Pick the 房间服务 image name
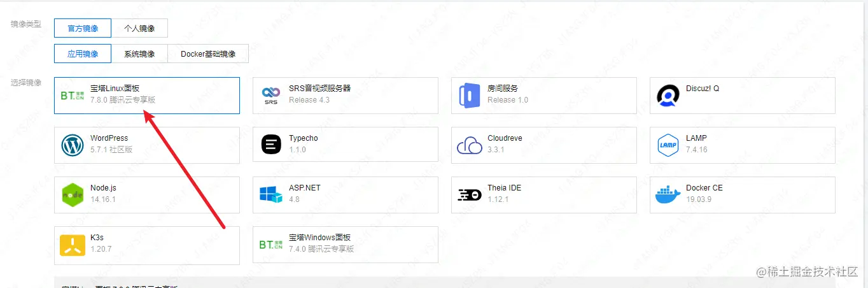Image resolution: width=868 pixels, height=288 pixels. [503, 89]
